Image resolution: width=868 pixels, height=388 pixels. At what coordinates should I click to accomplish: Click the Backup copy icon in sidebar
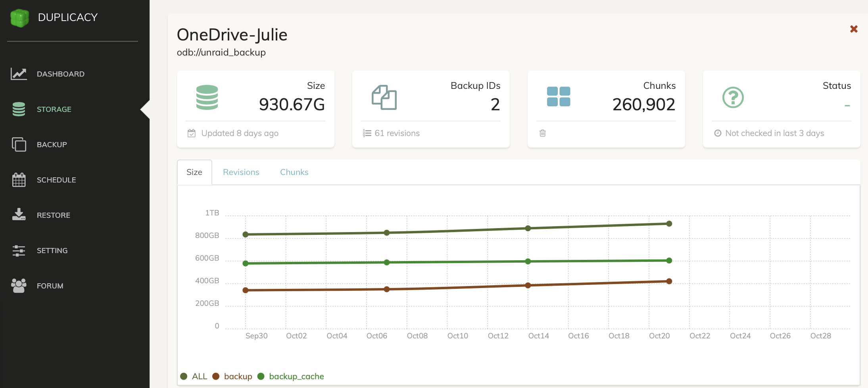(x=19, y=144)
